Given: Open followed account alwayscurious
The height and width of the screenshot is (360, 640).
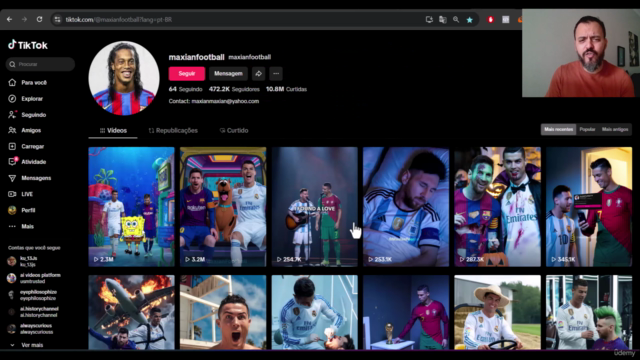Looking at the screenshot, I should coord(30,329).
